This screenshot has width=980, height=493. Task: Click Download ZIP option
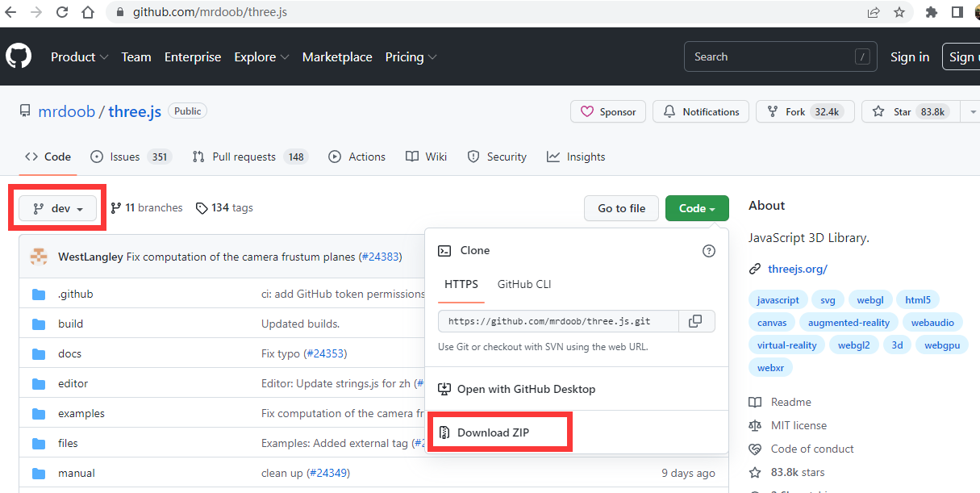pos(494,432)
